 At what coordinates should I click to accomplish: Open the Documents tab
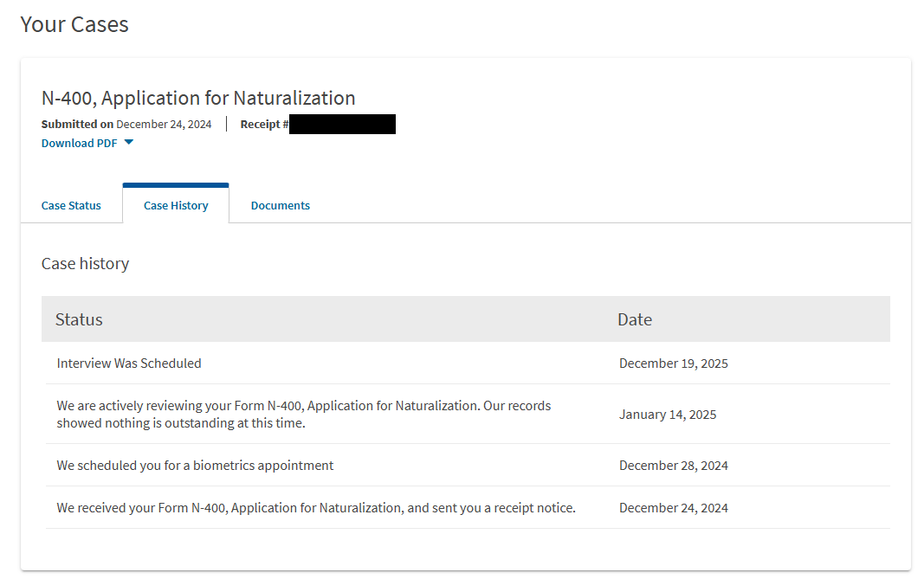280,206
